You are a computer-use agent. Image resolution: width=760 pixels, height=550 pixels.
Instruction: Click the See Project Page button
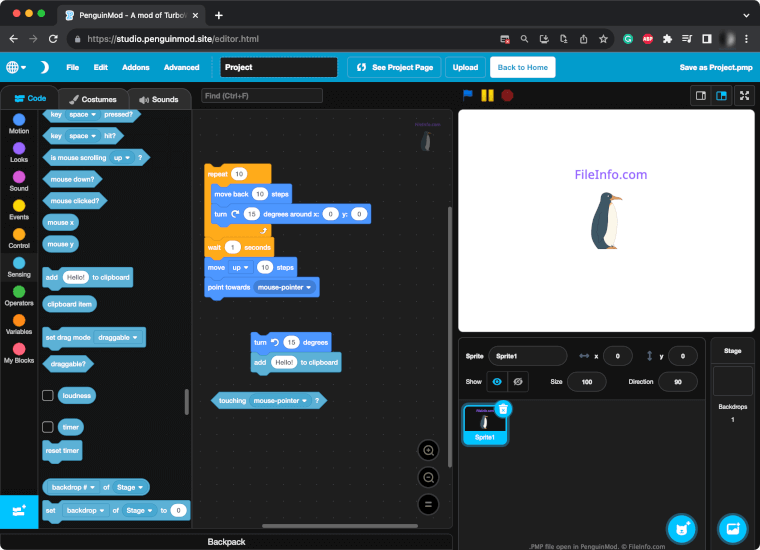(394, 67)
